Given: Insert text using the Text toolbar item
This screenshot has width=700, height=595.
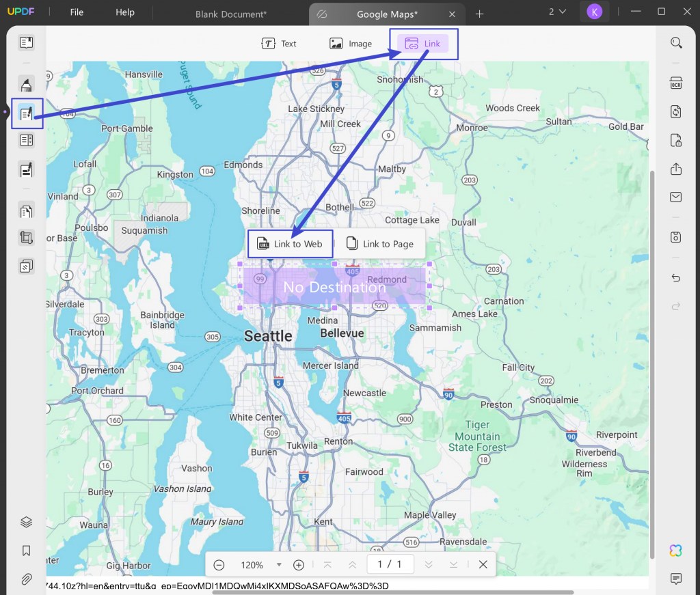Looking at the screenshot, I should click(x=279, y=43).
